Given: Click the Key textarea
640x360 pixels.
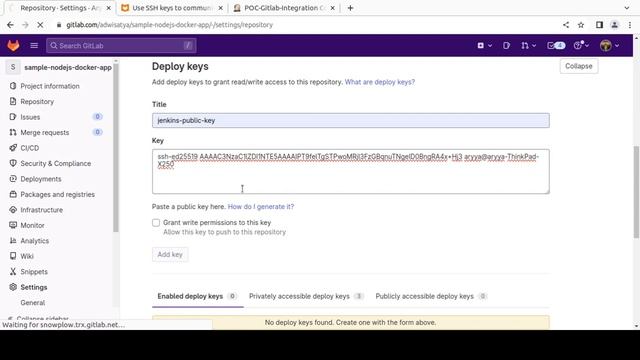Looking at the screenshot, I should click(351, 171).
